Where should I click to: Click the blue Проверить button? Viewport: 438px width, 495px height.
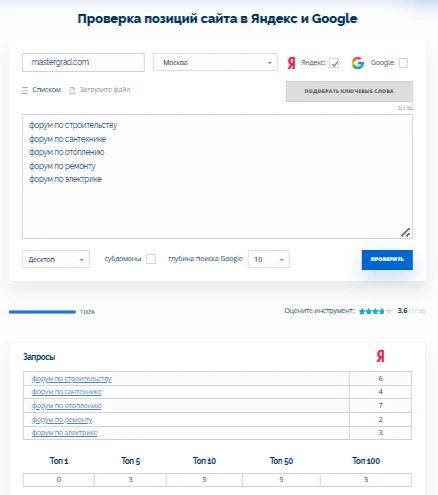point(387,260)
